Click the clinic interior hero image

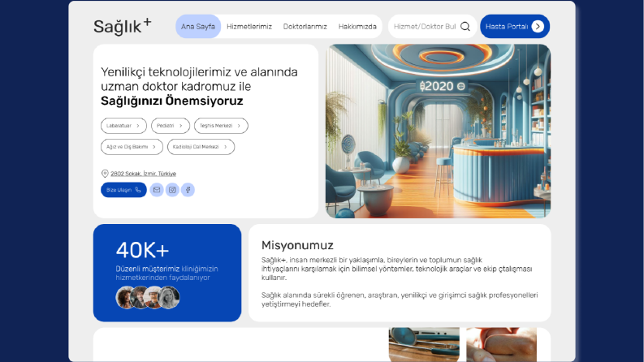439,131
